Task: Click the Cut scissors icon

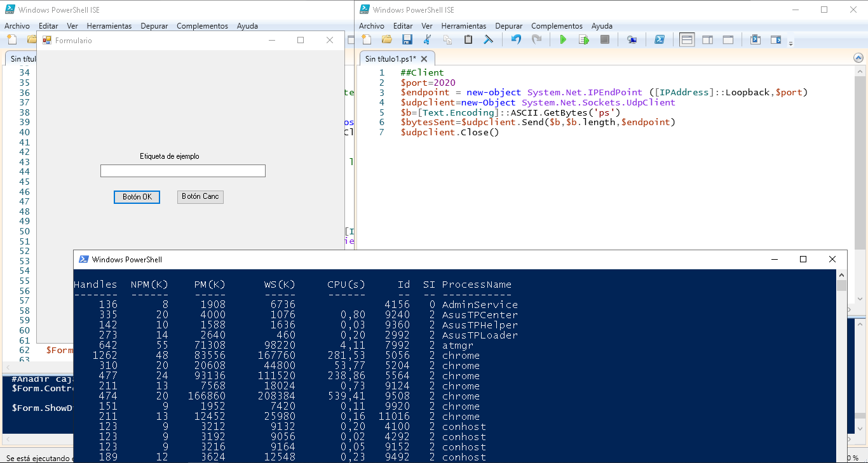Action: coord(427,39)
